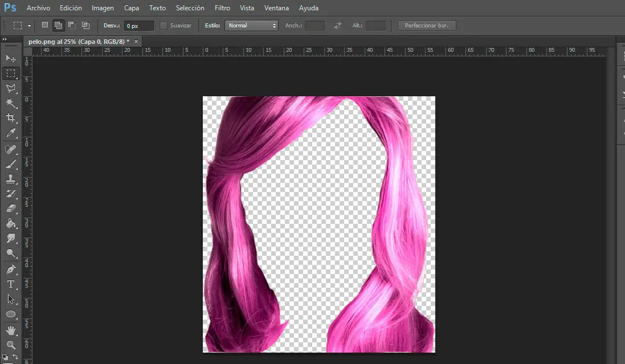This screenshot has height=364, width=625.
Task: Select the Horizontal Type tool
Action: pos(11,284)
